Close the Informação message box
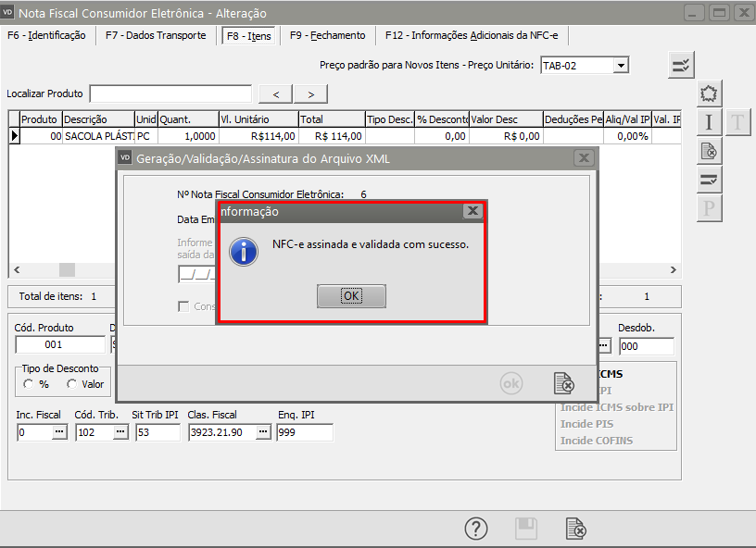 [x=472, y=211]
